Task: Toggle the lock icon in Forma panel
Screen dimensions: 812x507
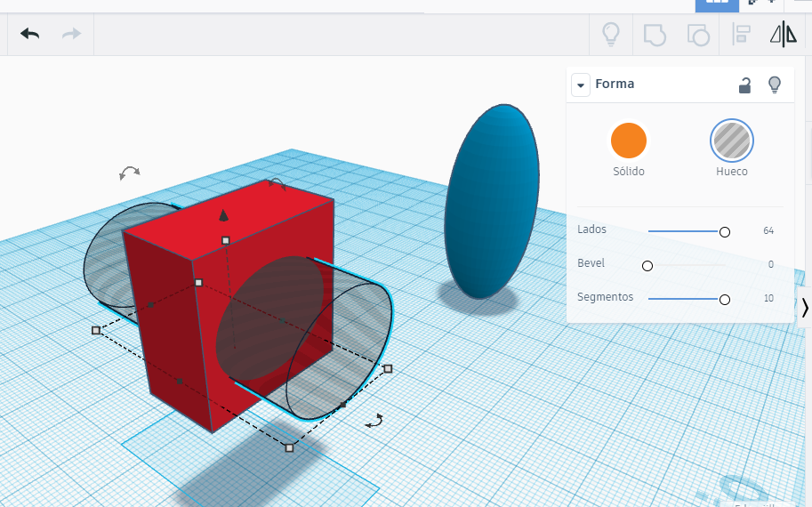Action: coord(744,84)
